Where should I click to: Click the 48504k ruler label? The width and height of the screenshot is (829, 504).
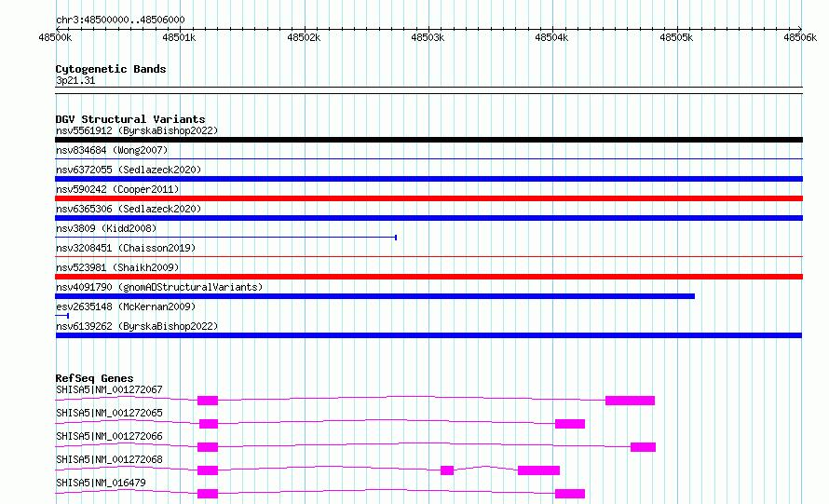551,37
